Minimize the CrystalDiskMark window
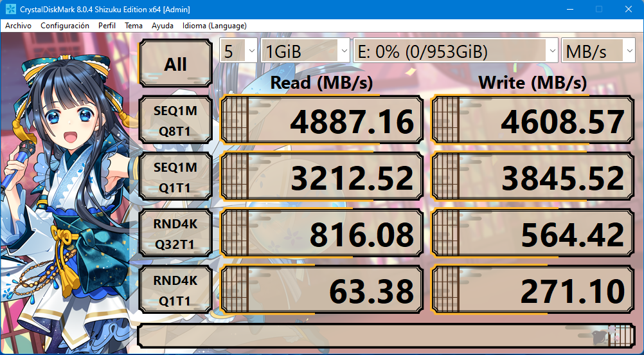644x355 pixels. (569, 9)
